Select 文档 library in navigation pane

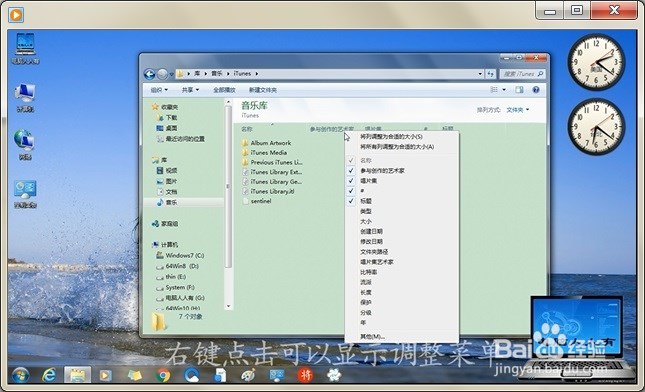pos(167,192)
